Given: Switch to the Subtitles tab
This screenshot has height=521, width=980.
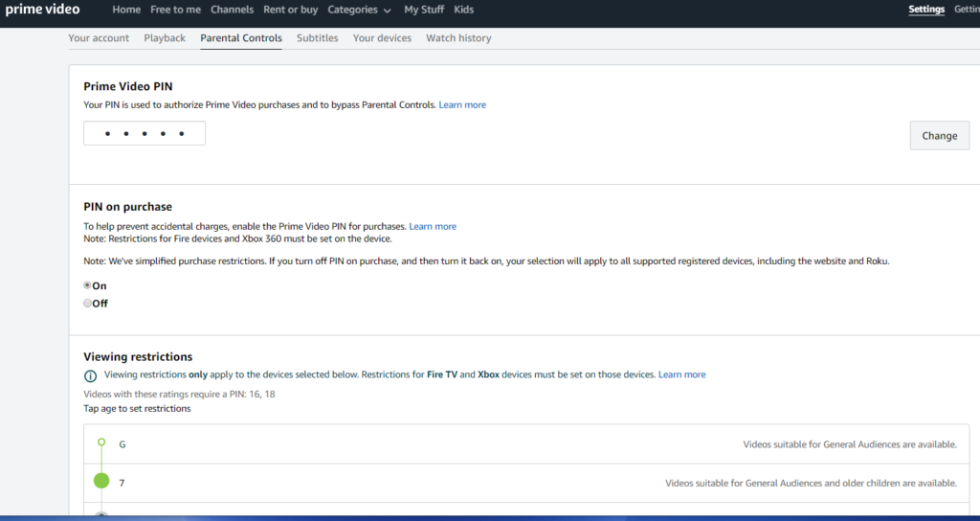Looking at the screenshot, I should point(318,38).
